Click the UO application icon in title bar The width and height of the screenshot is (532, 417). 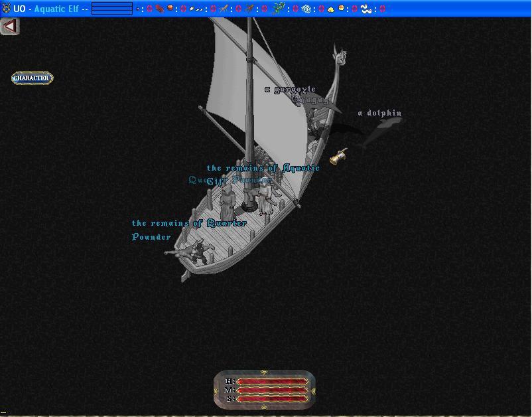click(6, 9)
